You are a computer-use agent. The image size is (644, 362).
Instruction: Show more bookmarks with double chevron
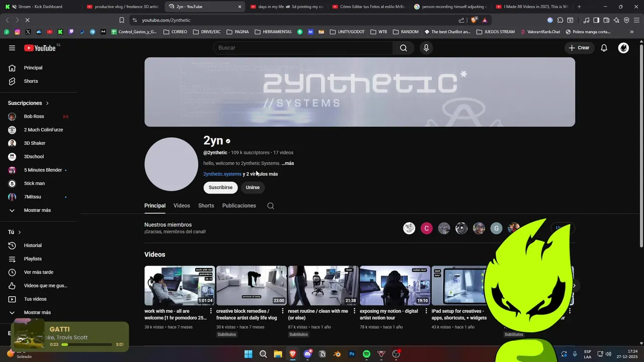(x=631, y=32)
